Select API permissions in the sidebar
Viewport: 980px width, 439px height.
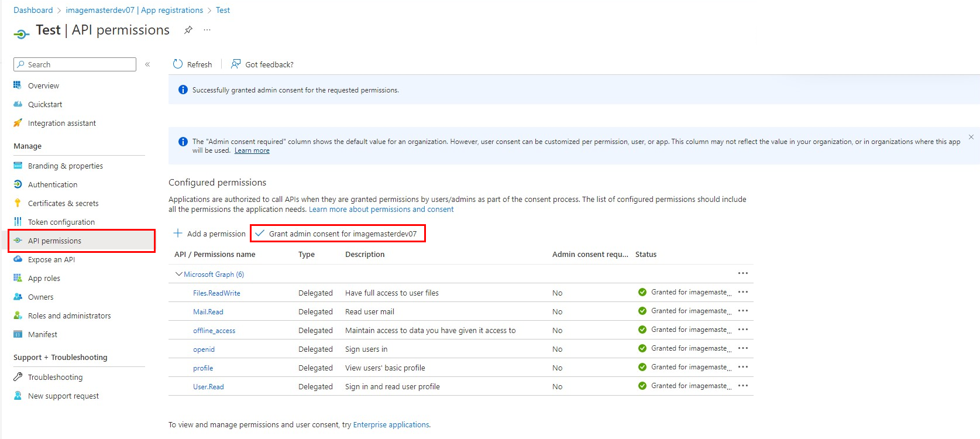click(x=82, y=241)
